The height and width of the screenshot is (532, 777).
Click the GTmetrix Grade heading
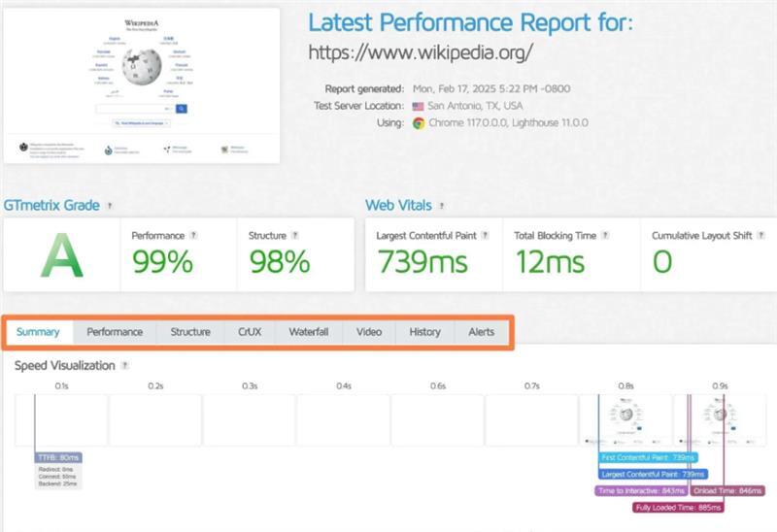[51, 205]
